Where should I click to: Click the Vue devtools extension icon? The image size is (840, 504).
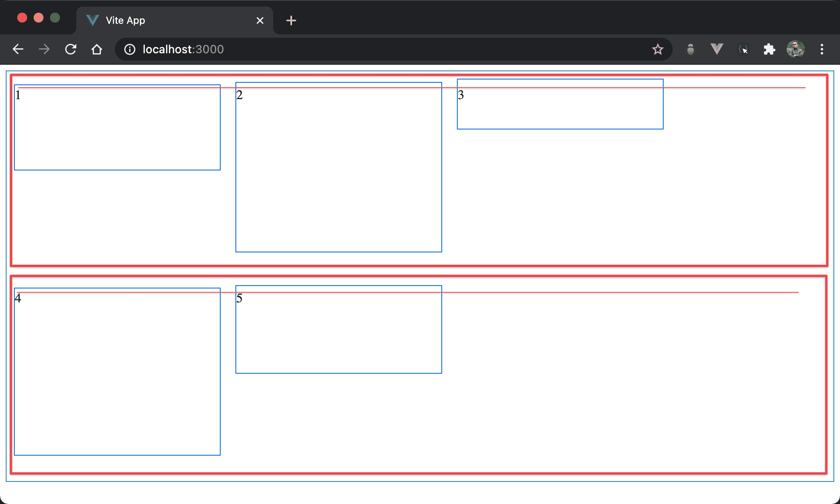717,50
